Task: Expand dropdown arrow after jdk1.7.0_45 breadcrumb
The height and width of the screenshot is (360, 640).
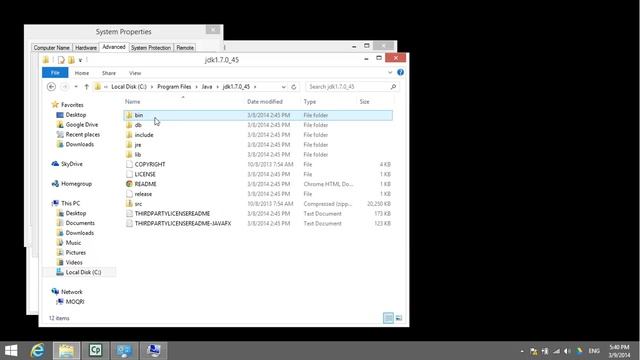Action: (255, 87)
